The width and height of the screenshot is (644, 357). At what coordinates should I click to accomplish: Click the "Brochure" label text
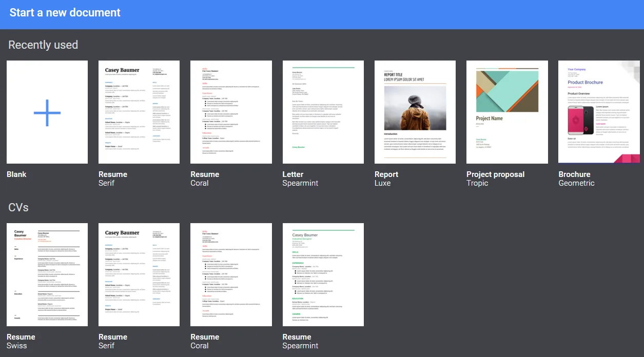575,174
